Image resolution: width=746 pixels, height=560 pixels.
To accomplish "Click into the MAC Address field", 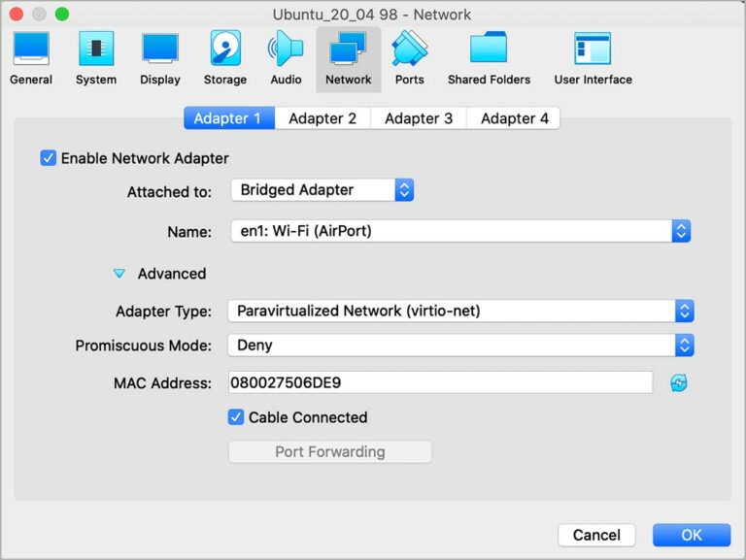I will (x=439, y=383).
